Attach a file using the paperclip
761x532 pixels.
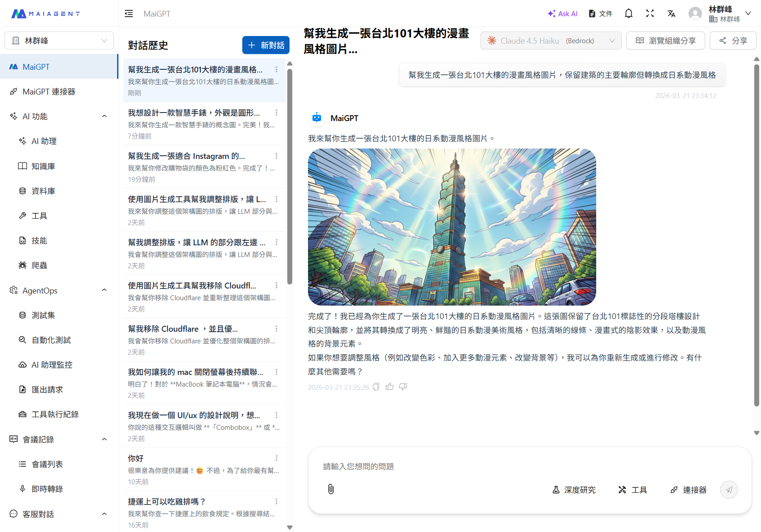click(331, 489)
